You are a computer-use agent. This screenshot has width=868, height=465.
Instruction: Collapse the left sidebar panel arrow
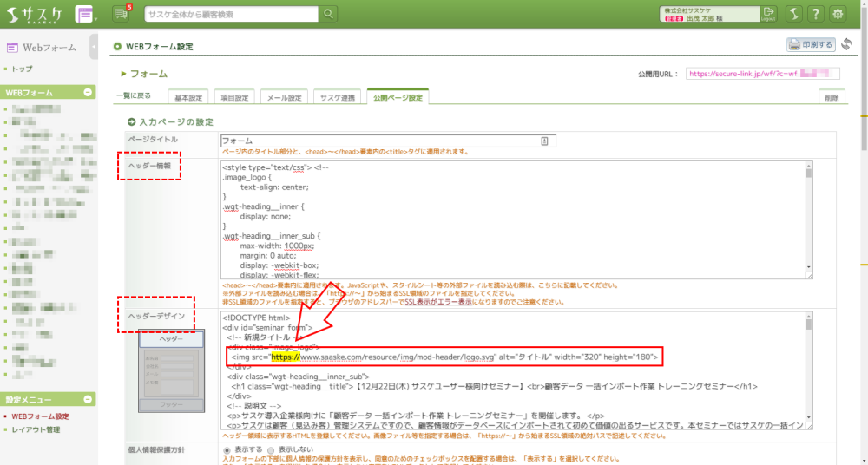[x=94, y=47]
